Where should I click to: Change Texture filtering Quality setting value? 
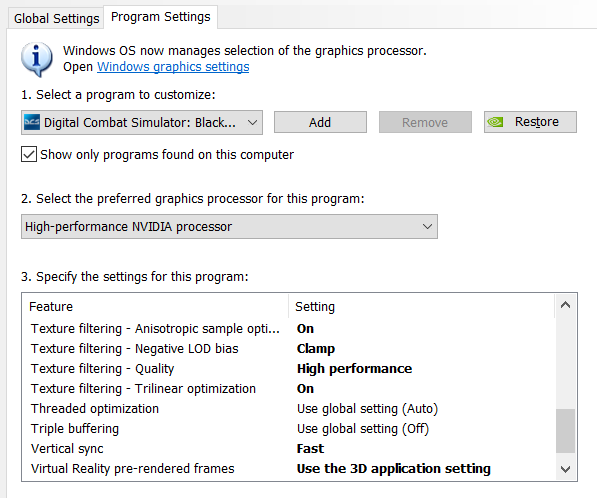point(354,369)
